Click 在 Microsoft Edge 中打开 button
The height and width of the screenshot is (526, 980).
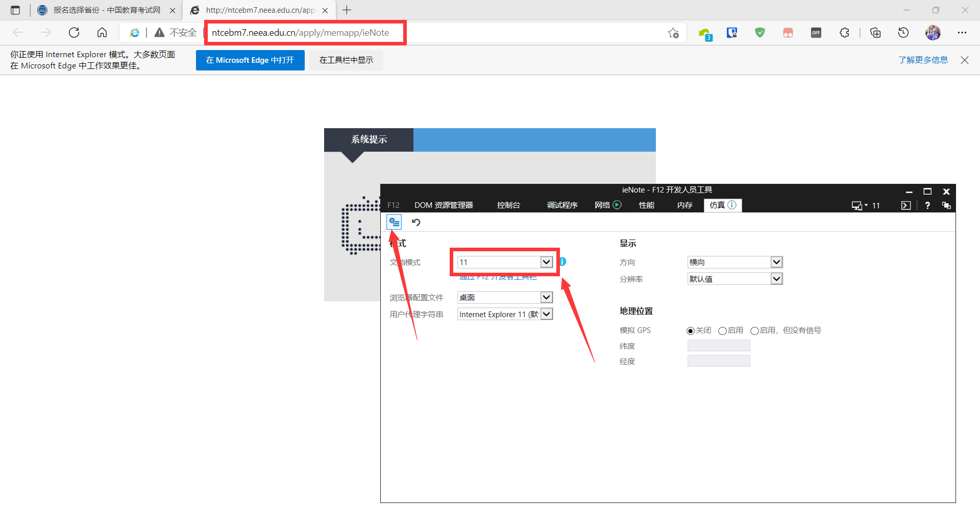[250, 60]
